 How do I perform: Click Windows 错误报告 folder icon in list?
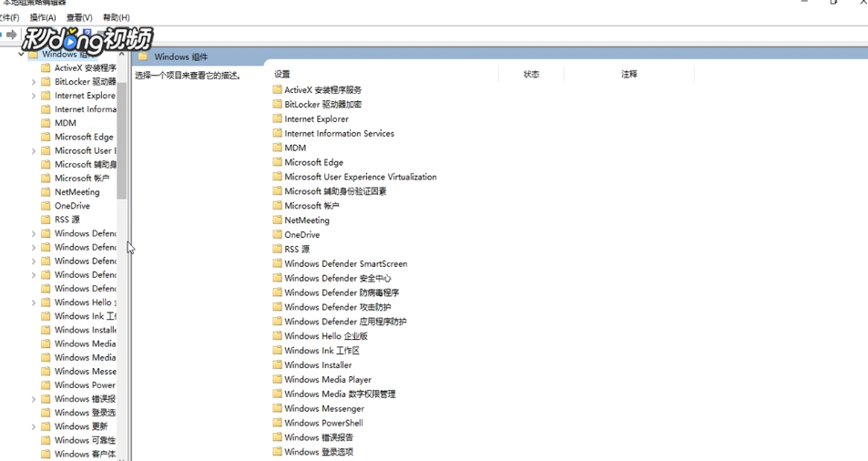coord(277,436)
